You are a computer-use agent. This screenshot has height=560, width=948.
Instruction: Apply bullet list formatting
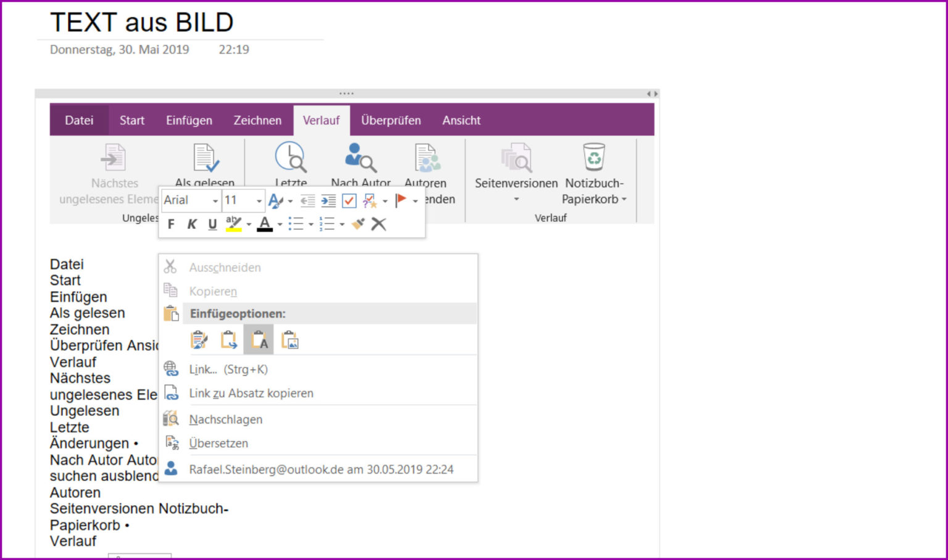[296, 224]
